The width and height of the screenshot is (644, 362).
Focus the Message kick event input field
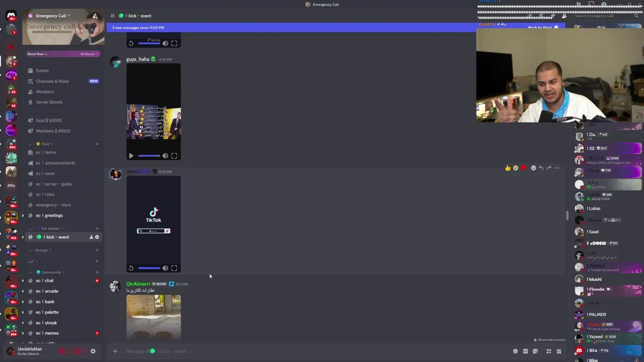[316, 351]
